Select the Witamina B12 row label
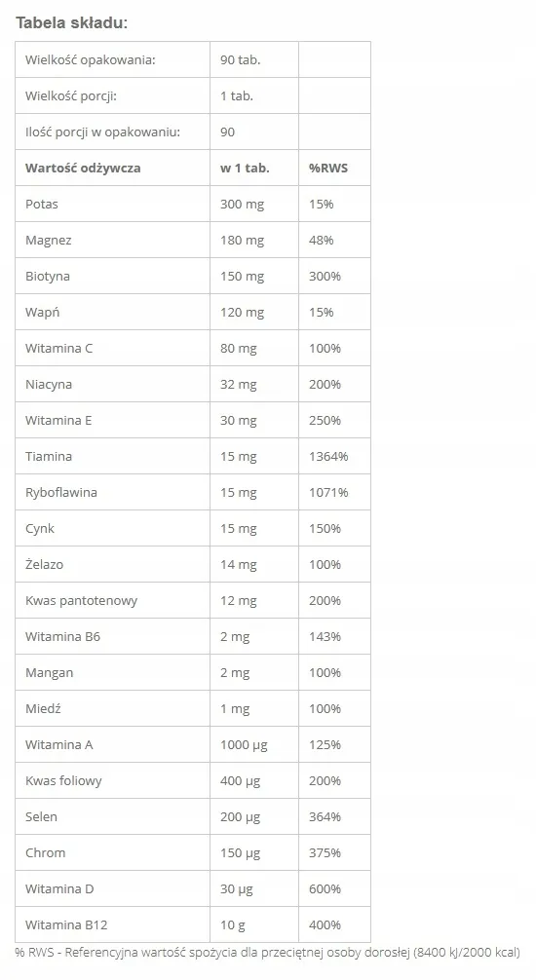536x980 pixels. (x=66, y=925)
